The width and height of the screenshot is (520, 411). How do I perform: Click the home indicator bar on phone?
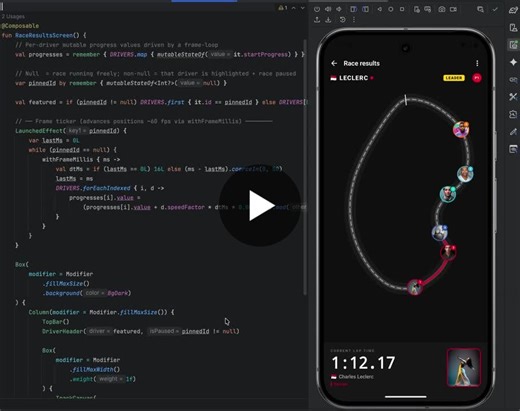406,397
